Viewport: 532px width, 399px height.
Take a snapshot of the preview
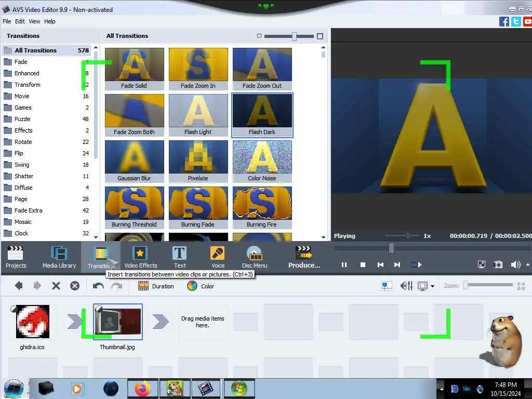498,264
